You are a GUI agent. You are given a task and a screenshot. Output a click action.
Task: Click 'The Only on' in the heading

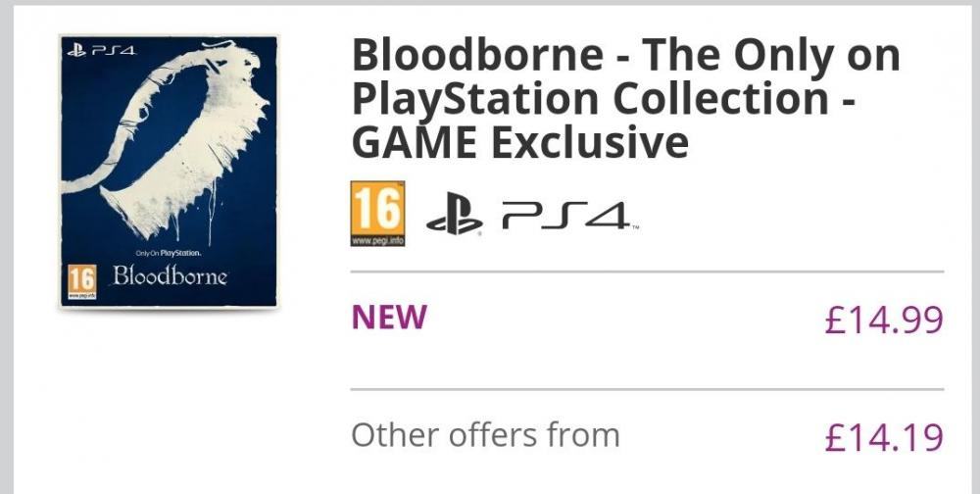point(770,57)
